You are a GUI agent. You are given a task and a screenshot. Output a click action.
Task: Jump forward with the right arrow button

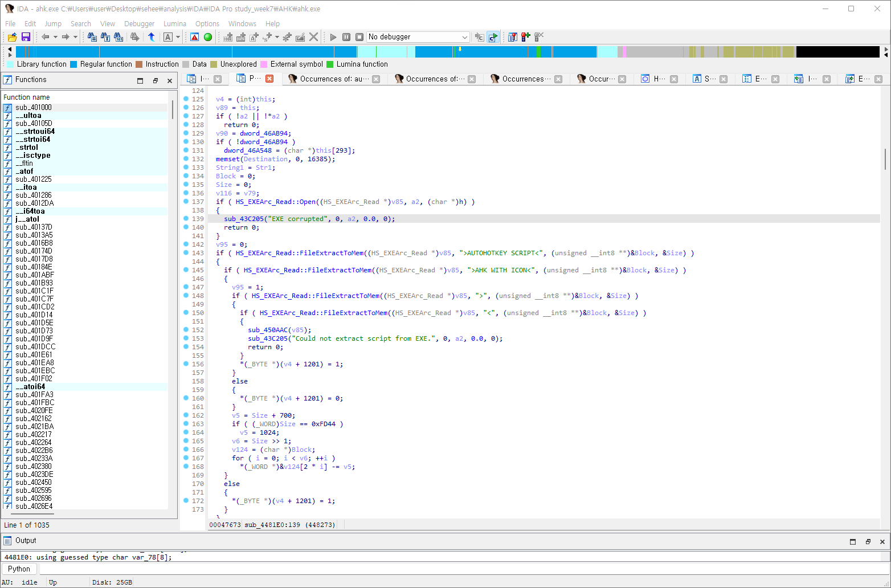[66, 37]
